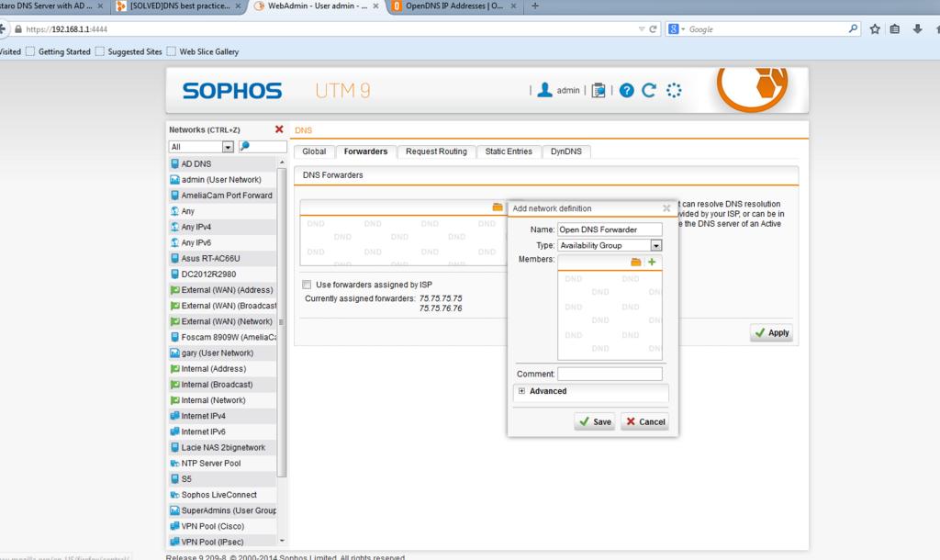Click the Apply button
The width and height of the screenshot is (940, 560).
(x=771, y=332)
